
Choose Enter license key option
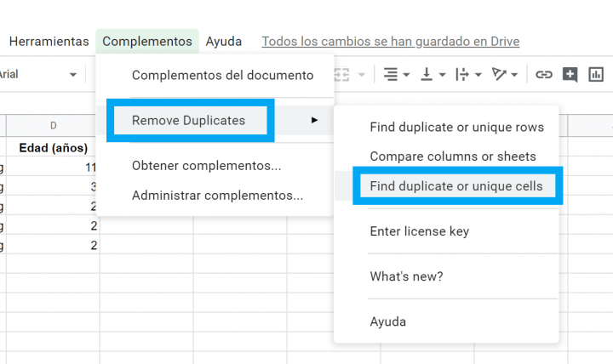pyautogui.click(x=419, y=231)
